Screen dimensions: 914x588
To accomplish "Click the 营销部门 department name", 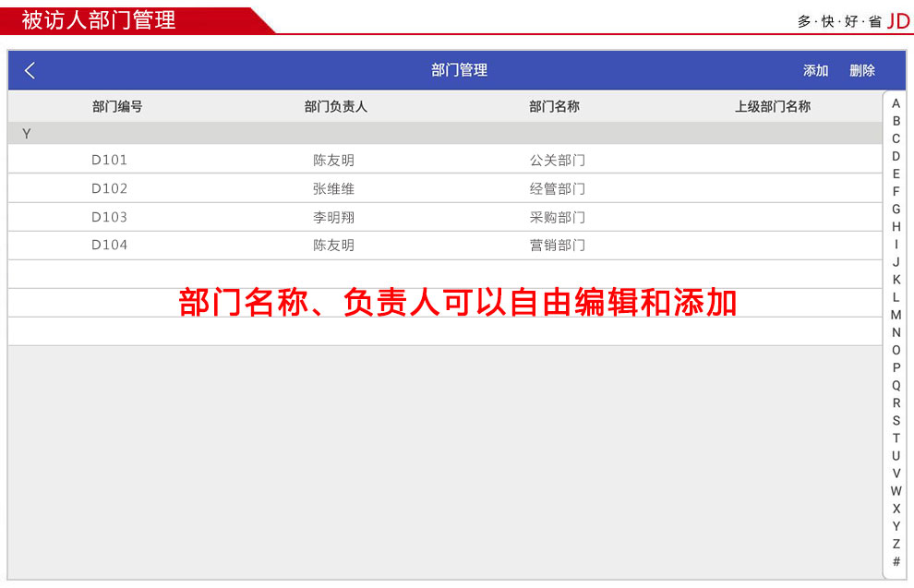I will (x=557, y=246).
